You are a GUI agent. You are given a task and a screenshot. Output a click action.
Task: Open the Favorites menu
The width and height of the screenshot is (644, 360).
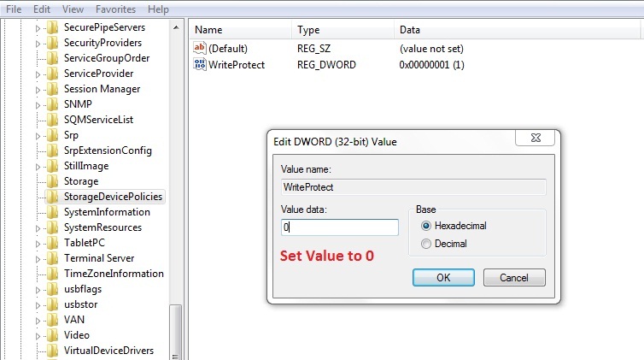click(x=115, y=9)
